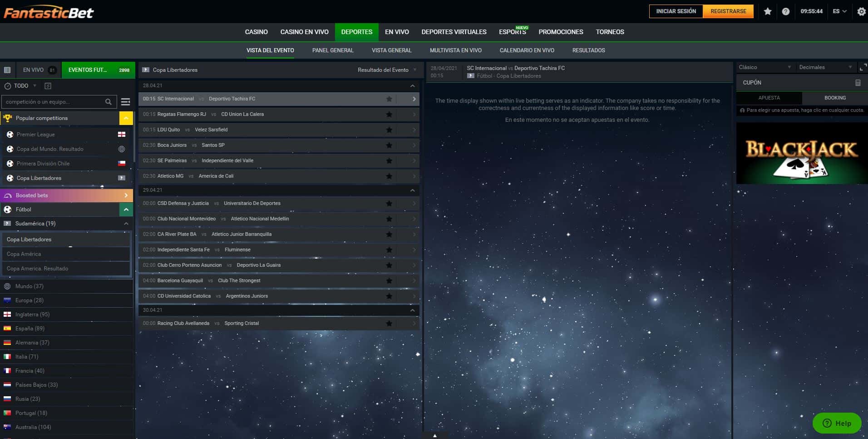Collapse the 28.04.21 date group
This screenshot has width=868, height=439.
(412, 86)
